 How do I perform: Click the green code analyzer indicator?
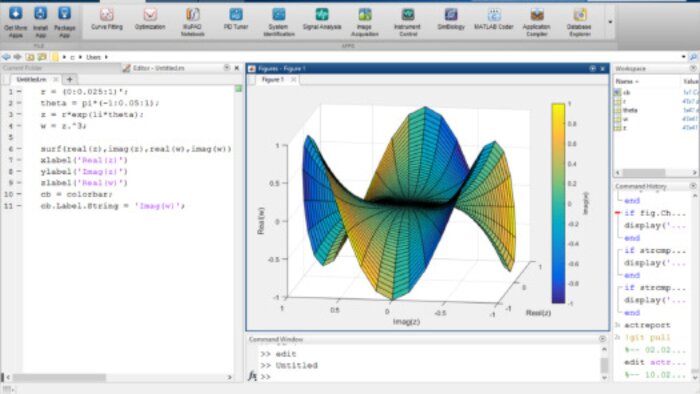tap(238, 89)
